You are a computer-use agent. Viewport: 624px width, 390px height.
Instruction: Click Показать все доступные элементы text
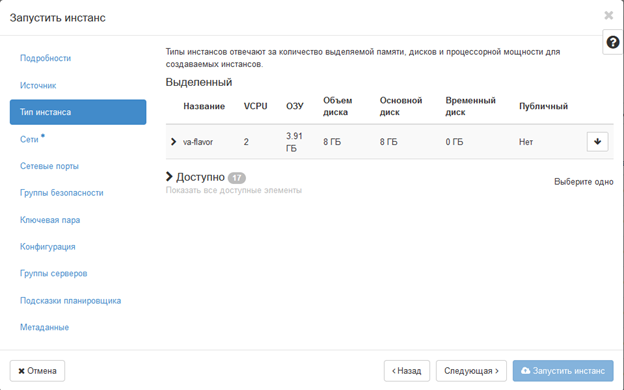[234, 190]
